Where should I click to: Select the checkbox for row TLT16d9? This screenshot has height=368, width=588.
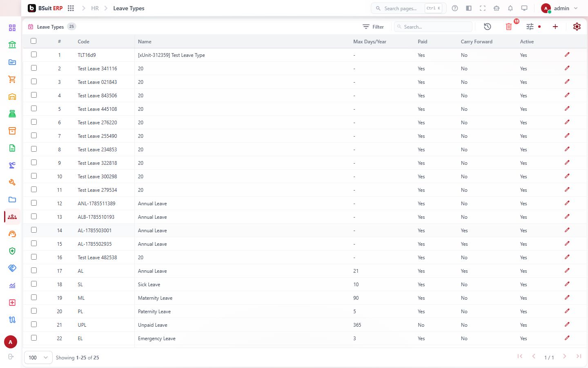[34, 54]
